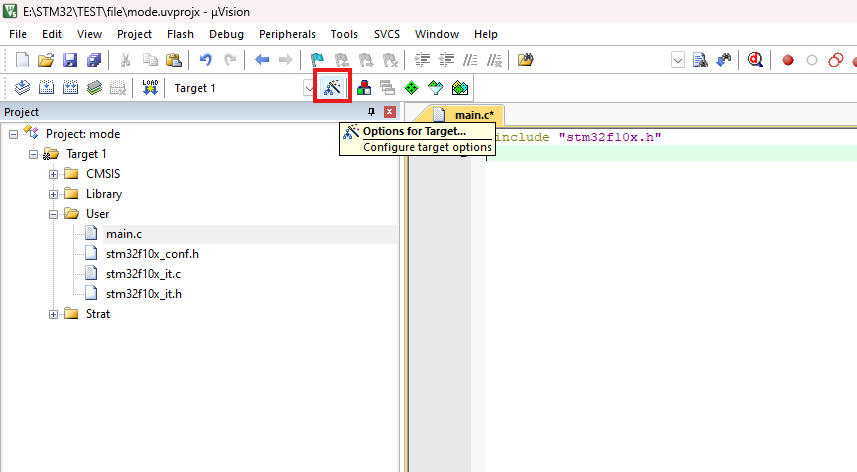The image size is (857, 472).
Task: Pin the Project panel with pushpin toggle
Action: (x=372, y=112)
